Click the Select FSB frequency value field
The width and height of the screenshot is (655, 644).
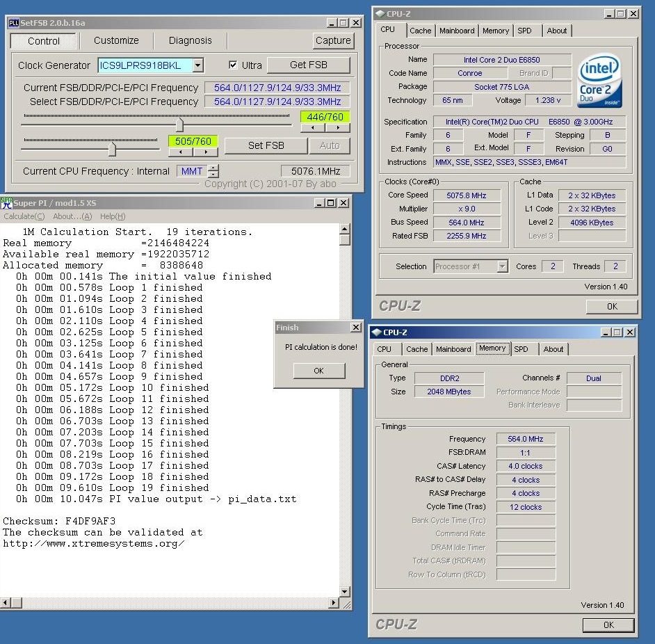(277, 102)
